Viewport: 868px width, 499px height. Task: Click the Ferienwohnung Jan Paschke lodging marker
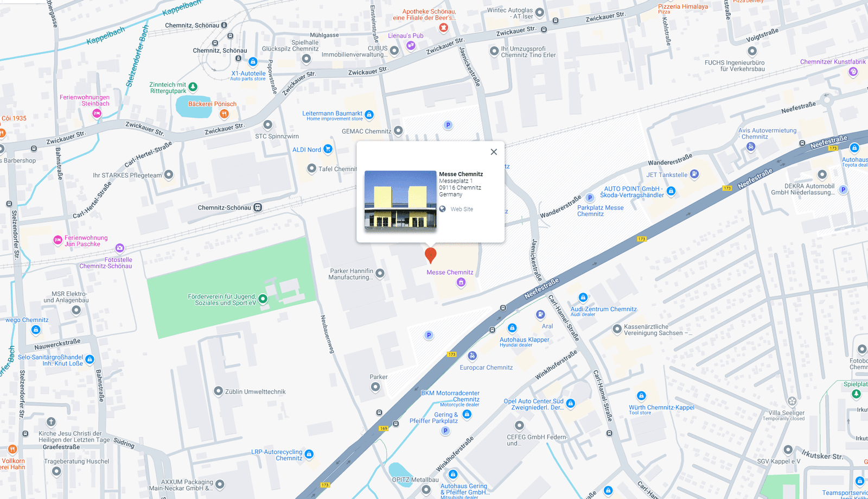click(58, 240)
